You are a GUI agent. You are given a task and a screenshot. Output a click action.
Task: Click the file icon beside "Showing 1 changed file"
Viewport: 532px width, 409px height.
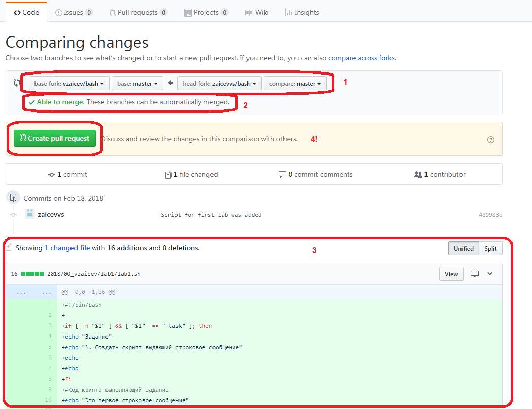[9, 247]
